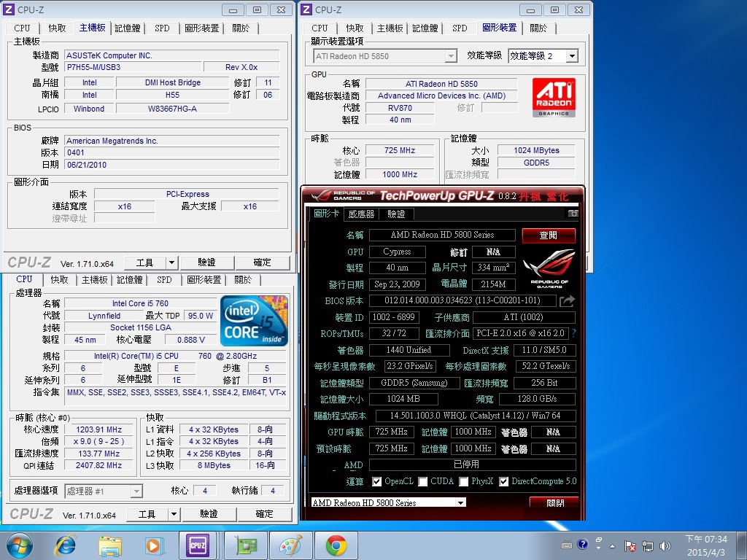
Task: Switch to the 感應器 tab in GPU-Z
Action: [x=361, y=214]
